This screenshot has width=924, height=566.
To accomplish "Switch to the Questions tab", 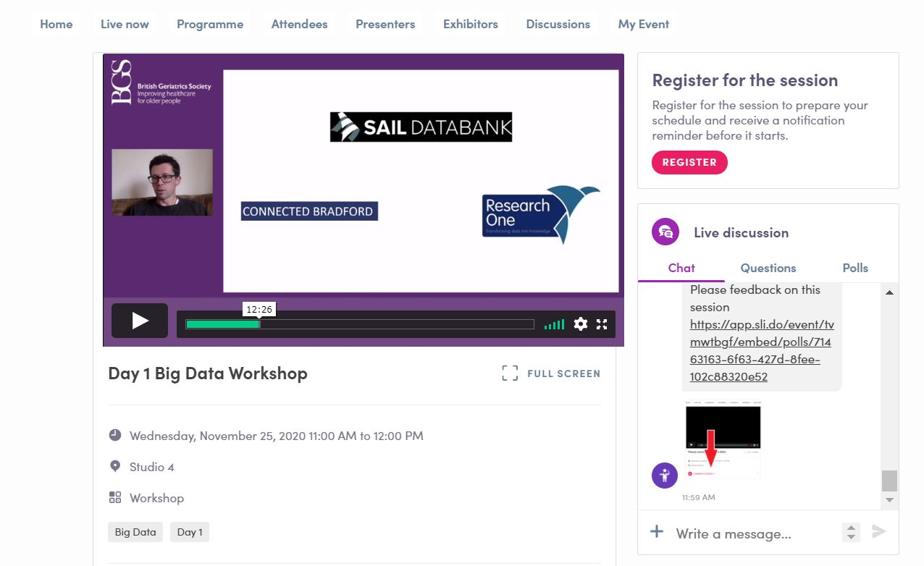I will click(x=768, y=268).
